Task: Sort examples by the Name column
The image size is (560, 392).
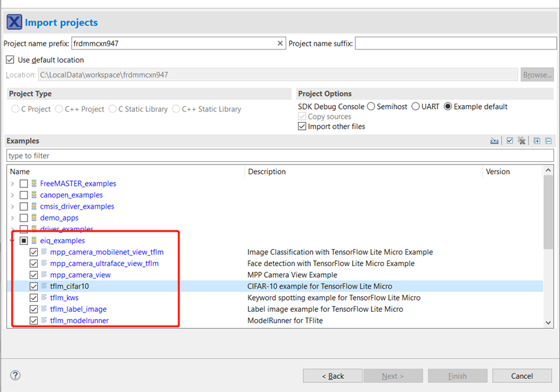Action: point(126,172)
